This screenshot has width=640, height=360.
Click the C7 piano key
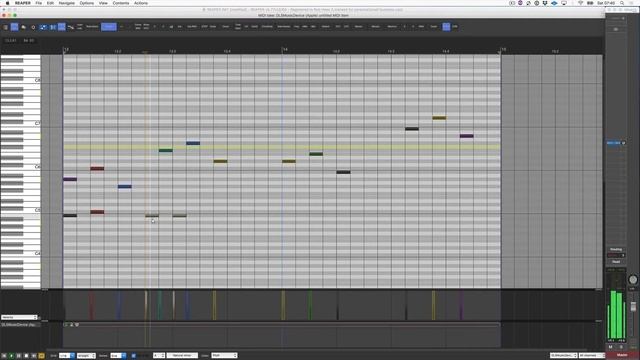[x=20, y=123]
